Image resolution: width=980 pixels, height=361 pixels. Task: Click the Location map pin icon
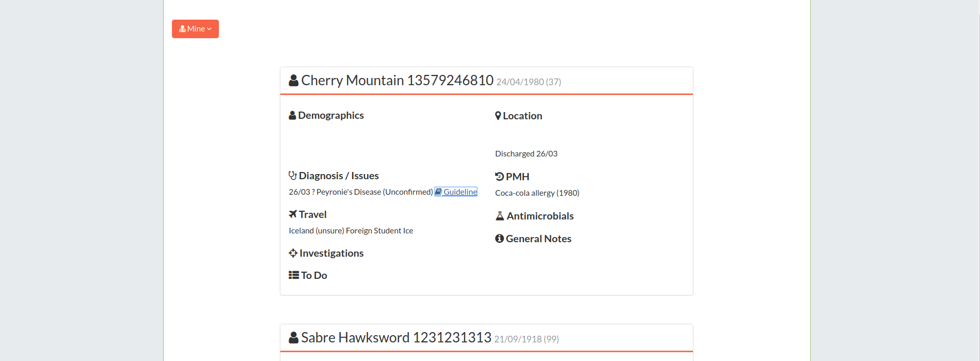(x=498, y=116)
